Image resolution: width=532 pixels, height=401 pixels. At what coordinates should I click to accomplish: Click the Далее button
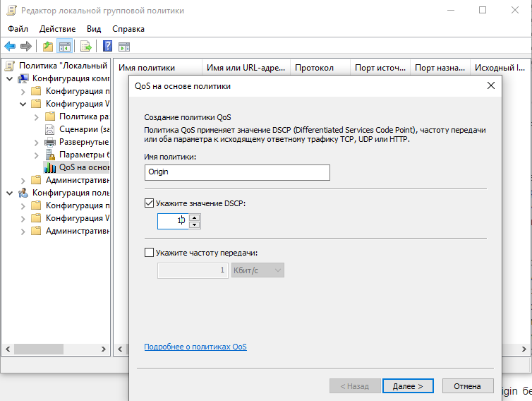click(x=408, y=386)
